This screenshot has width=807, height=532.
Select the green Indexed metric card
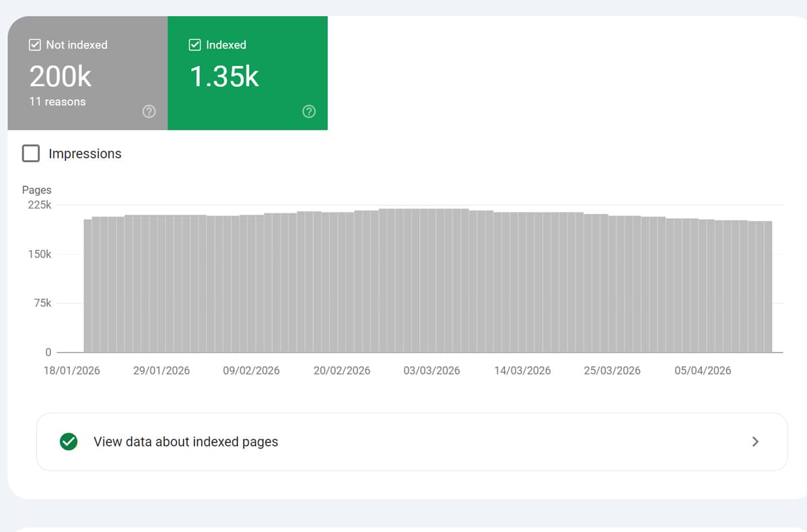coord(247,73)
